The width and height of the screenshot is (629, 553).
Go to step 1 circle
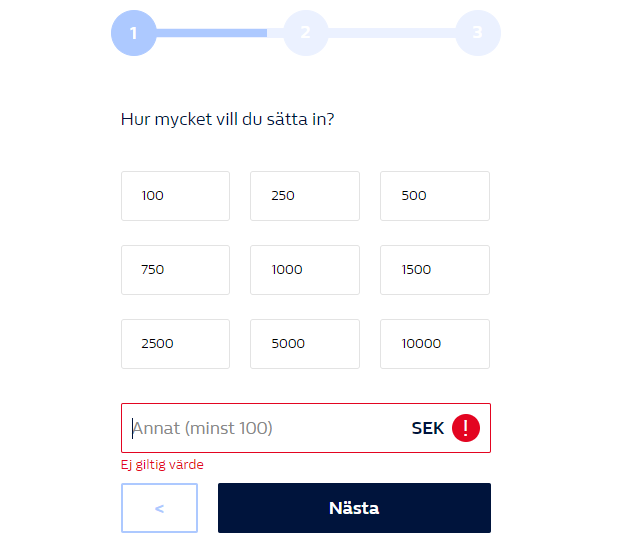click(x=134, y=33)
